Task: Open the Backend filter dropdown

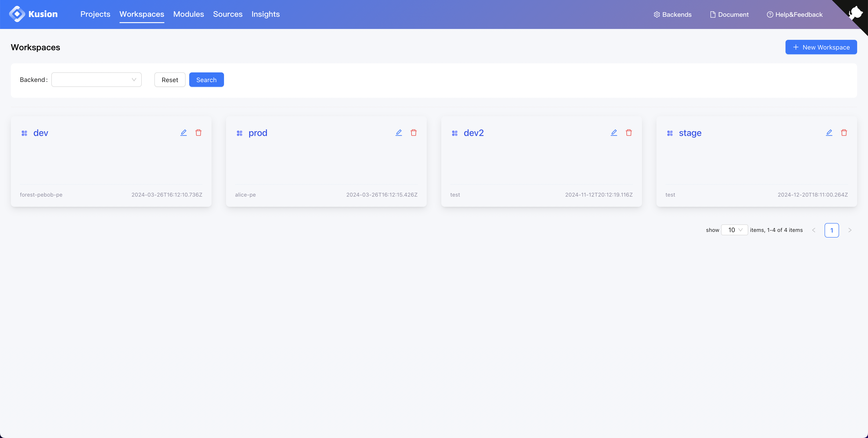Action: (x=96, y=80)
